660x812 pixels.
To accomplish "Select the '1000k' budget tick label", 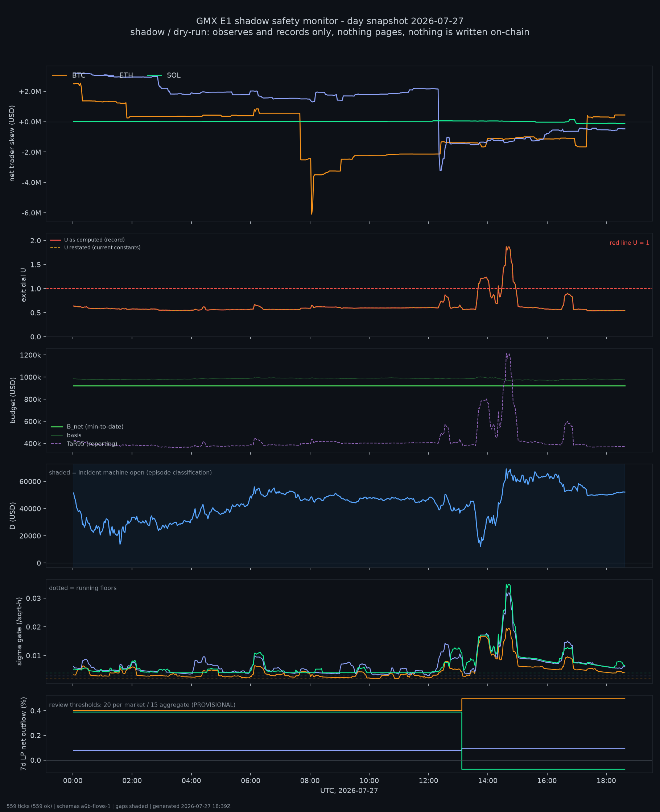I will (30, 377).
